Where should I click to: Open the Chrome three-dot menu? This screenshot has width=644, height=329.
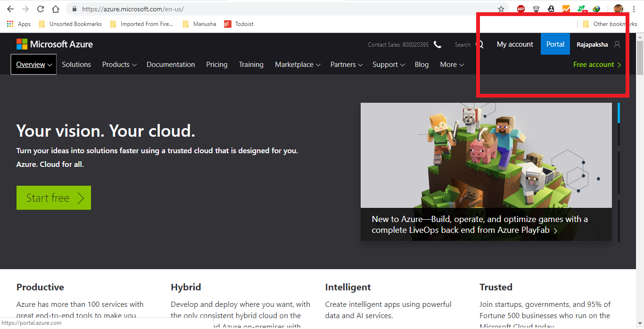click(x=634, y=9)
